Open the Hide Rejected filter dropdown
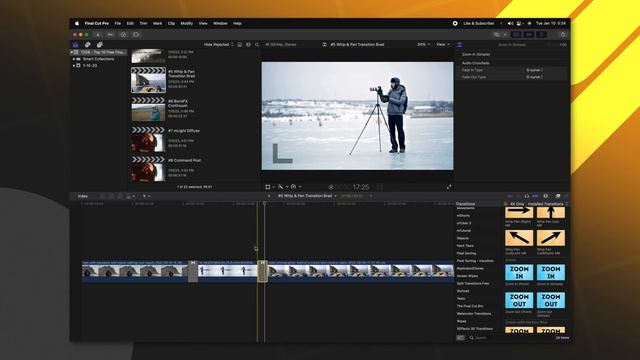 [x=219, y=44]
